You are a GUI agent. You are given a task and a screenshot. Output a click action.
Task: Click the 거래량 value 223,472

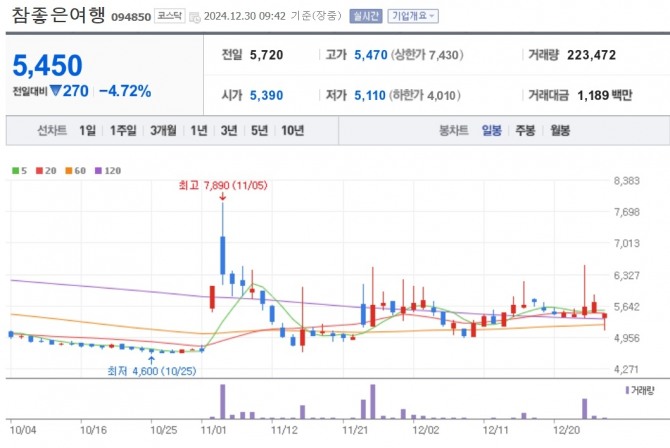tap(591, 55)
